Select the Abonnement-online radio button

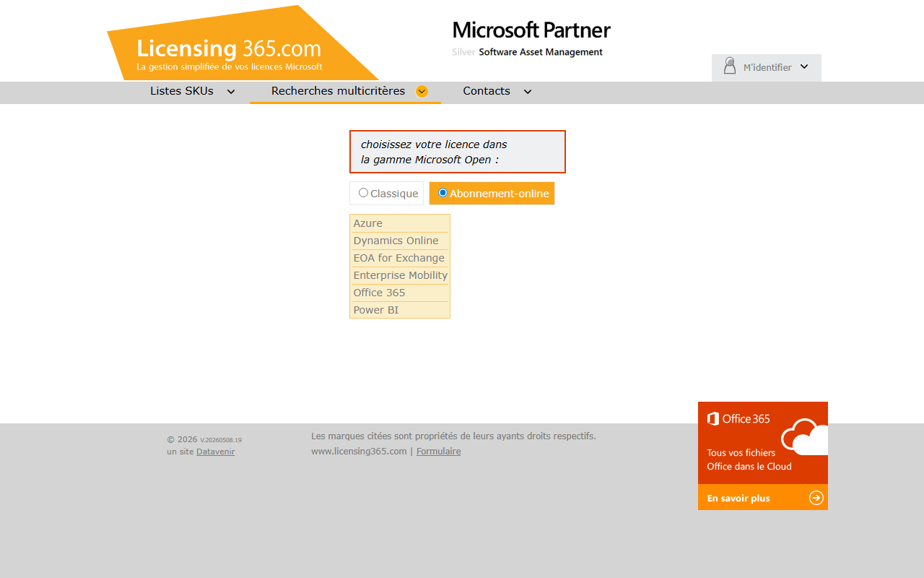point(443,193)
